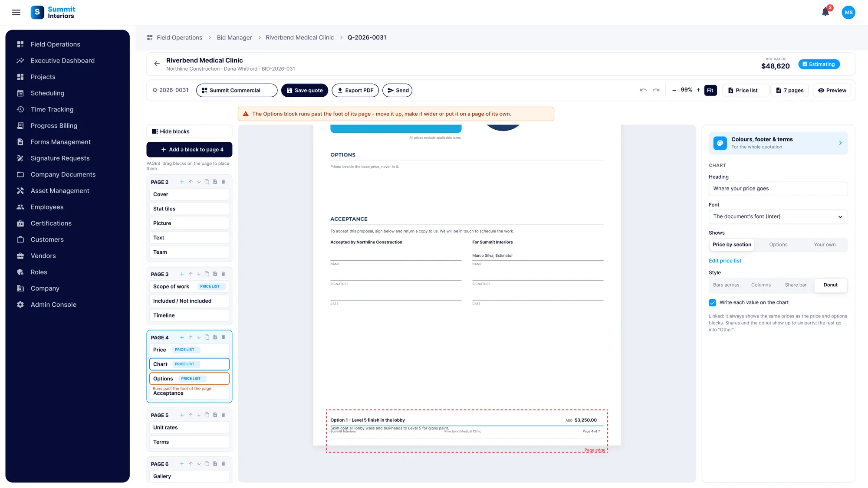This screenshot has height=488, width=868.
Task: Select the 'Share bar' chart style
Action: pyautogui.click(x=796, y=285)
